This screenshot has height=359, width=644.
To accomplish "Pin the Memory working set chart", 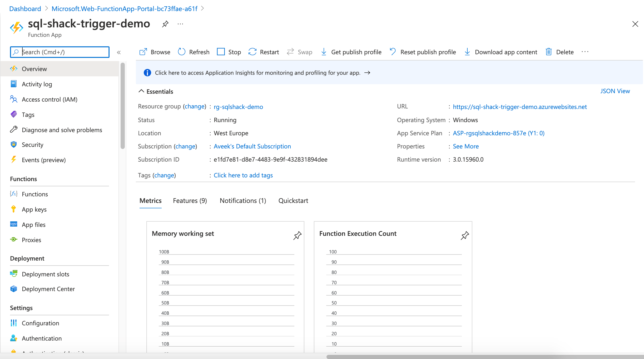I will pos(297,236).
